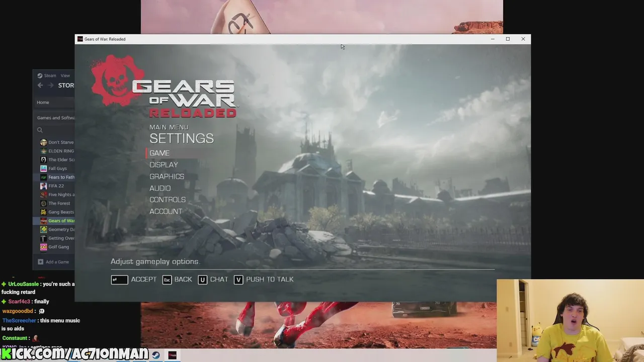Screen dimensions: 644x362
Task: Open the GRAPHICS settings category
Action: tap(167, 176)
